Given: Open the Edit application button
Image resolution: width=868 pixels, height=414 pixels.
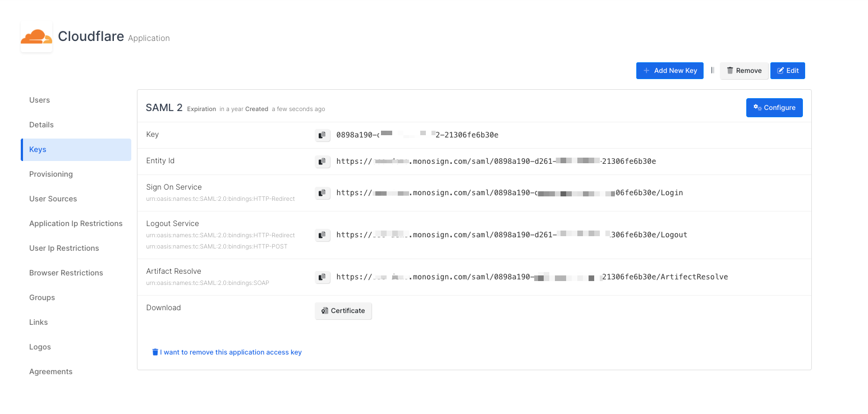Looking at the screenshot, I should pyautogui.click(x=787, y=71).
